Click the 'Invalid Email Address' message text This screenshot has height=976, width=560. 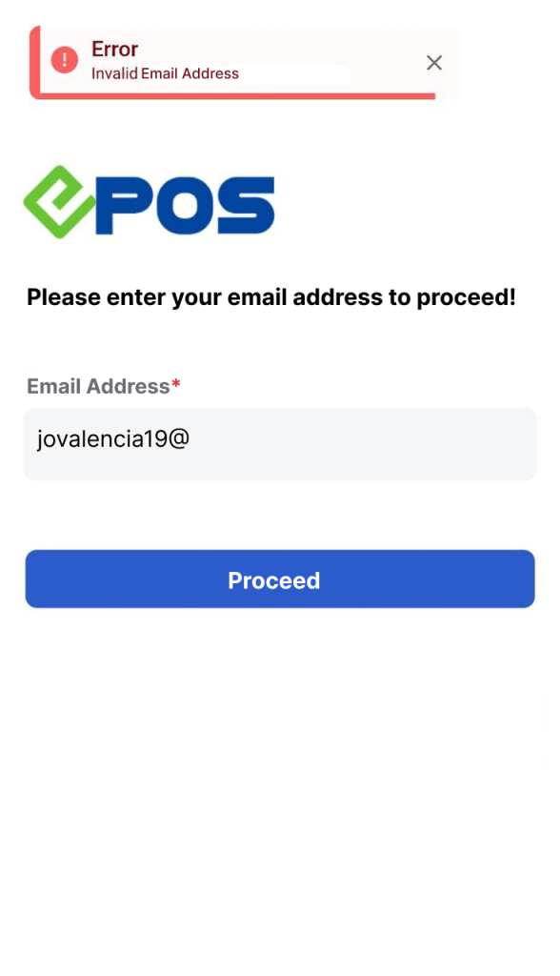click(165, 73)
